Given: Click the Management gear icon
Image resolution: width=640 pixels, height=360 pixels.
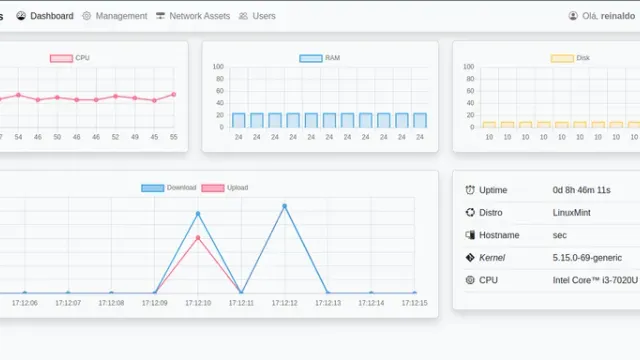Looking at the screenshot, I should pyautogui.click(x=87, y=16).
